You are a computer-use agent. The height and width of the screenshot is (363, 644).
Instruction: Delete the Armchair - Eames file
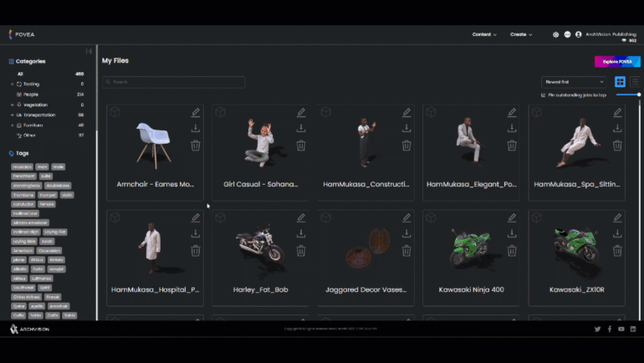(x=196, y=146)
